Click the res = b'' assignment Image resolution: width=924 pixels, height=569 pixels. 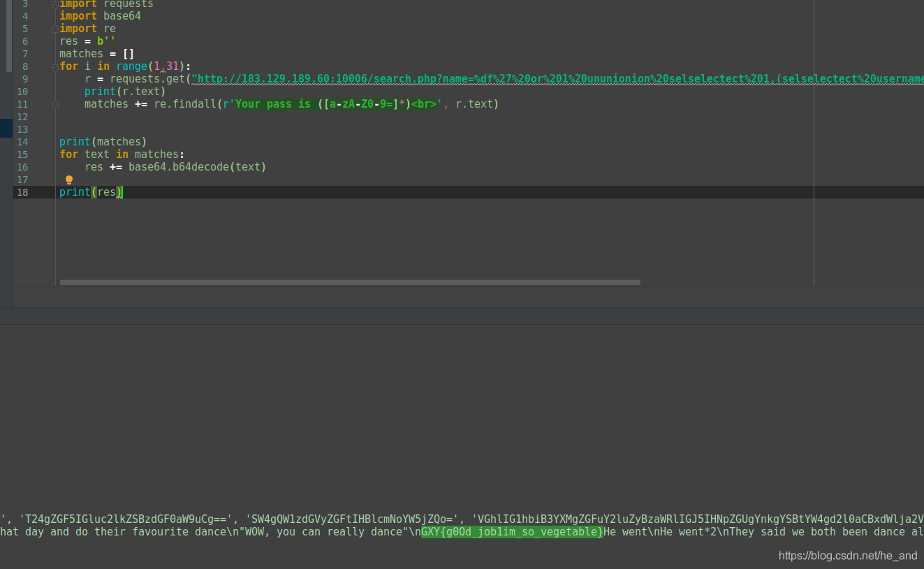[x=87, y=41]
